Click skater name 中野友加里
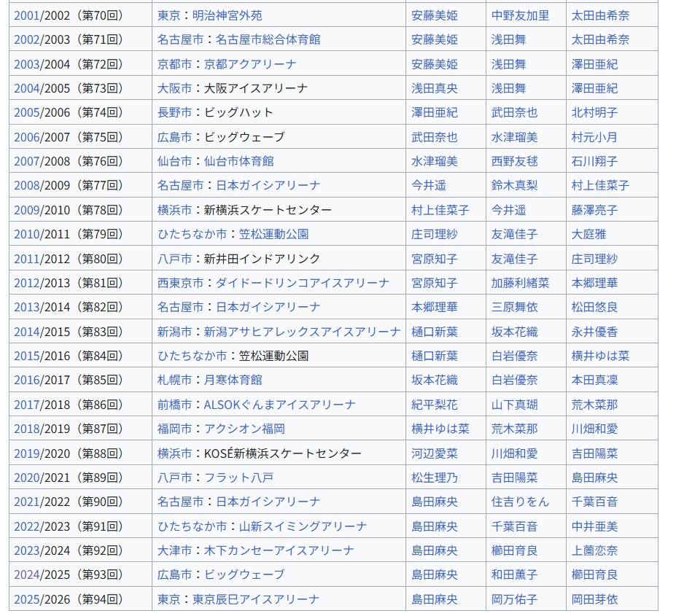Screen dimensions: 676x616 pos(520,15)
